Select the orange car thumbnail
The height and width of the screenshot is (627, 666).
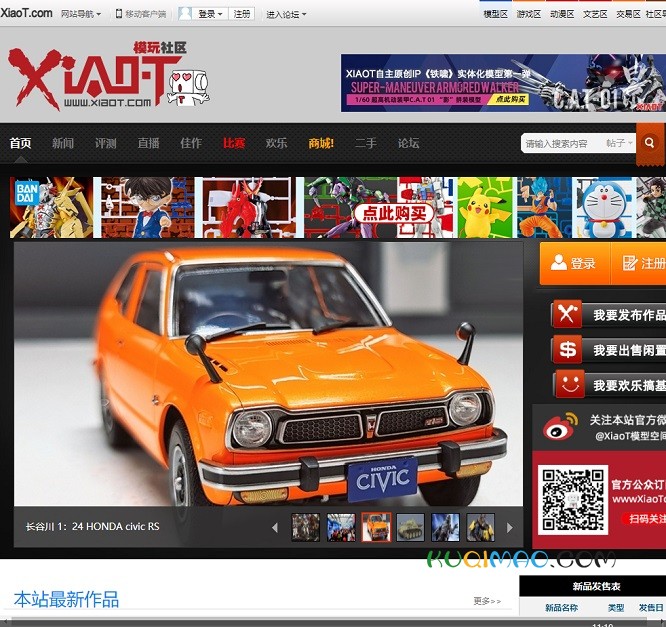pyautogui.click(x=376, y=527)
